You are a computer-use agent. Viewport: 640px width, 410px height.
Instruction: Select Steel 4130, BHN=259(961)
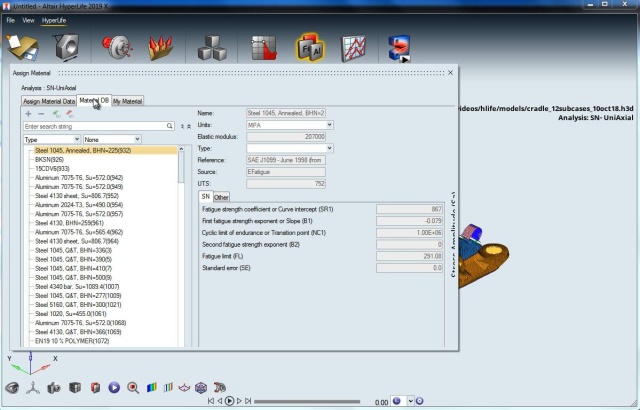tap(69, 223)
